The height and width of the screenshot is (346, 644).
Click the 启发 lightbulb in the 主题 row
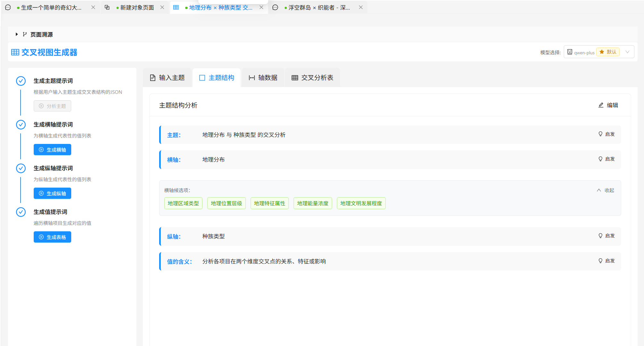coord(600,134)
